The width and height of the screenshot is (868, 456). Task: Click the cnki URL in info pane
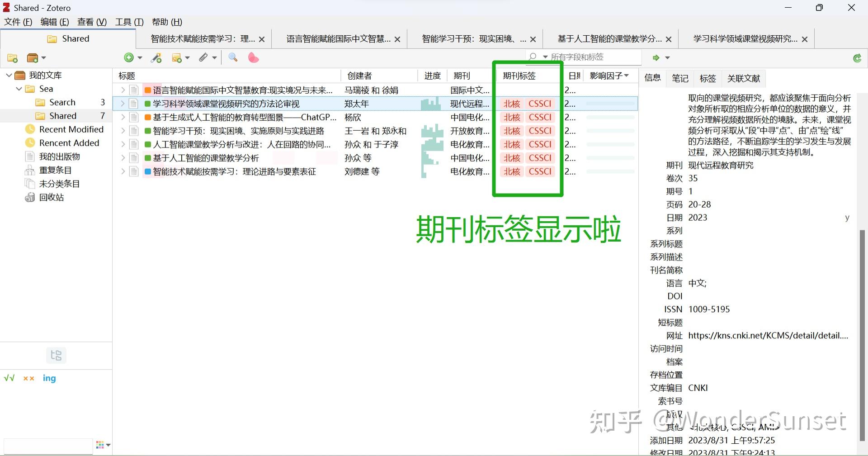point(768,335)
